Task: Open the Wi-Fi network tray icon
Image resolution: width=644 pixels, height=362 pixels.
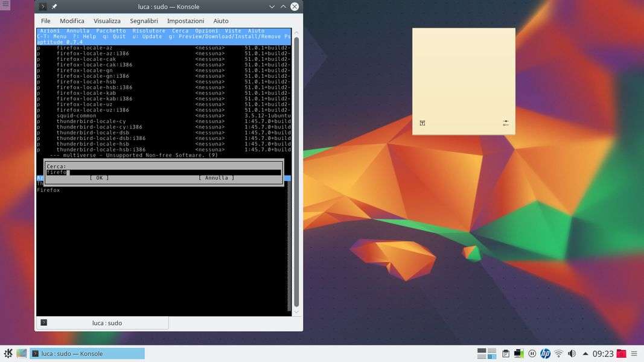Action: (559, 354)
